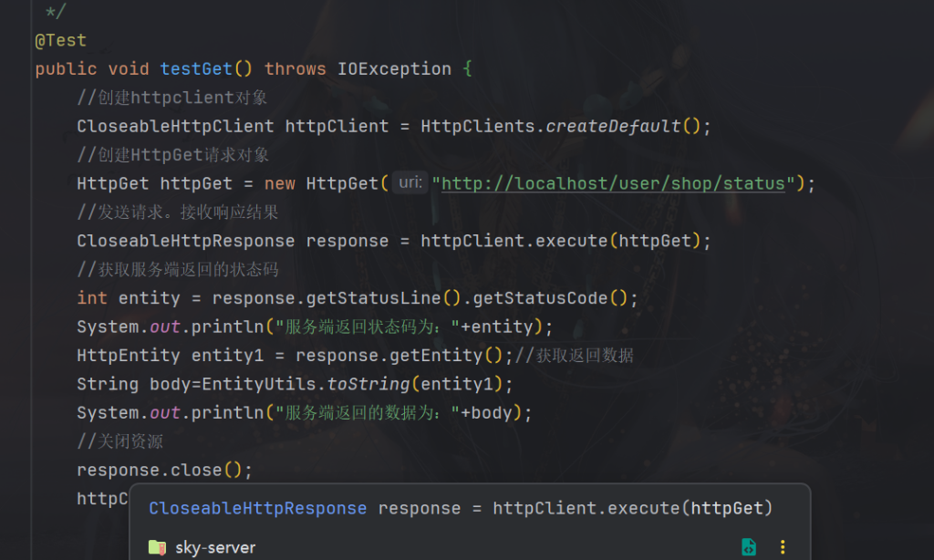Click the HttpEntity type name
This screenshot has width=934, height=560.
click(x=129, y=355)
